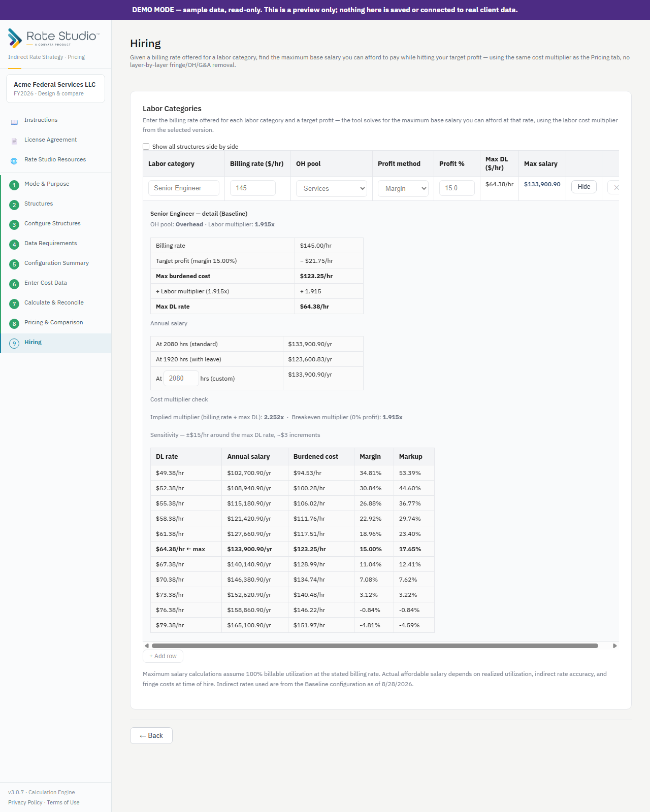Click the Billing rate ($/hr) column header
The height and width of the screenshot is (812, 650).
click(257, 164)
